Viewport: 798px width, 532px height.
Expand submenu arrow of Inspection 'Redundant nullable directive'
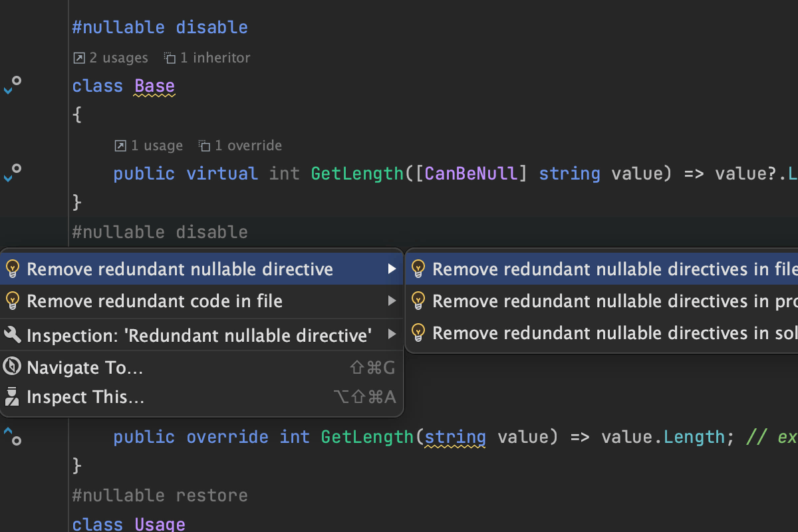392,334
